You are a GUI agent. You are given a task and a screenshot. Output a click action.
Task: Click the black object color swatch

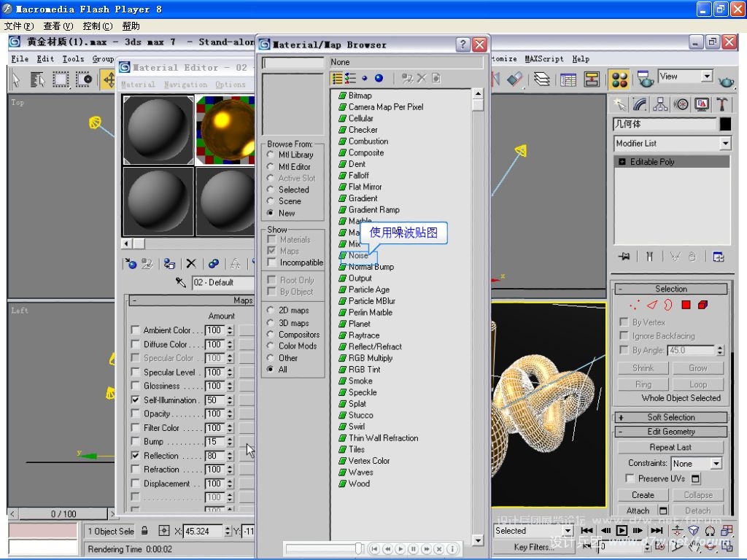pos(725,124)
